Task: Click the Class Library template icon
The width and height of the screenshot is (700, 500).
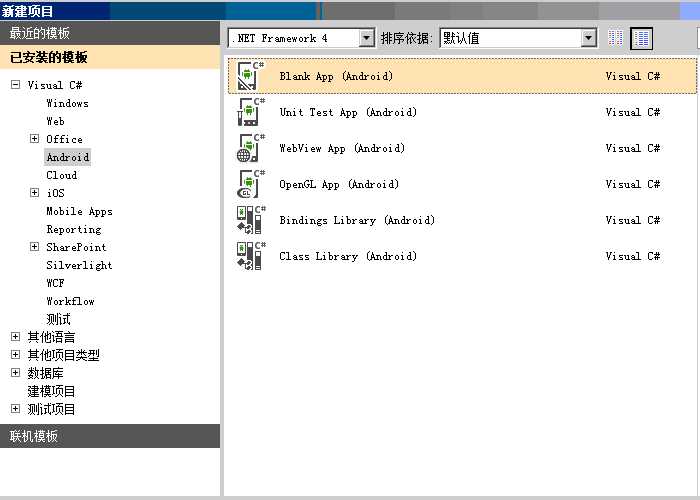Action: pos(251,256)
